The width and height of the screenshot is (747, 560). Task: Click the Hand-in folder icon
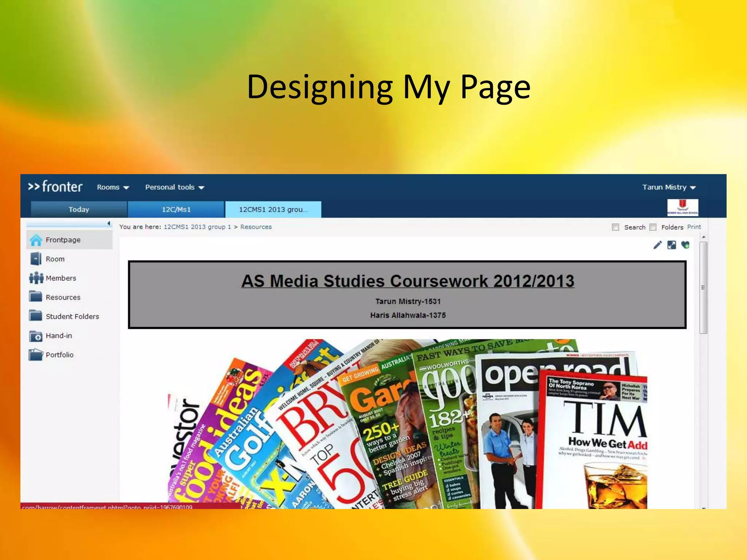pos(36,336)
